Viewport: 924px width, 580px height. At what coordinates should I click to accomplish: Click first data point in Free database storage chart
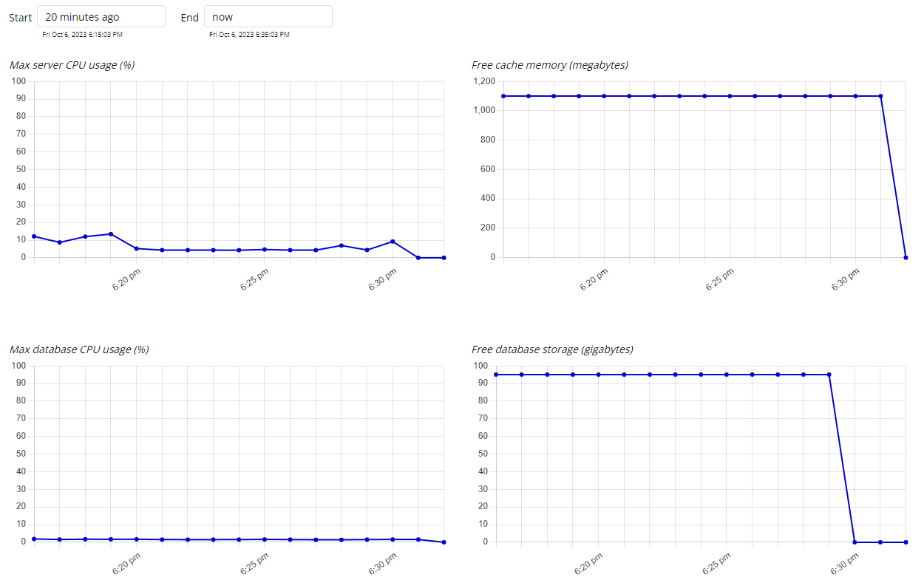coord(496,375)
